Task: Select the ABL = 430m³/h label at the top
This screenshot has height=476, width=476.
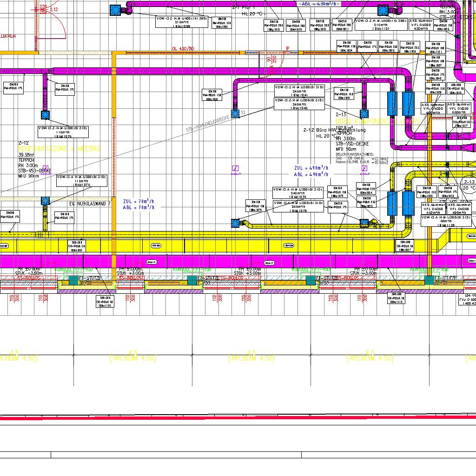Action: tap(321, 4)
